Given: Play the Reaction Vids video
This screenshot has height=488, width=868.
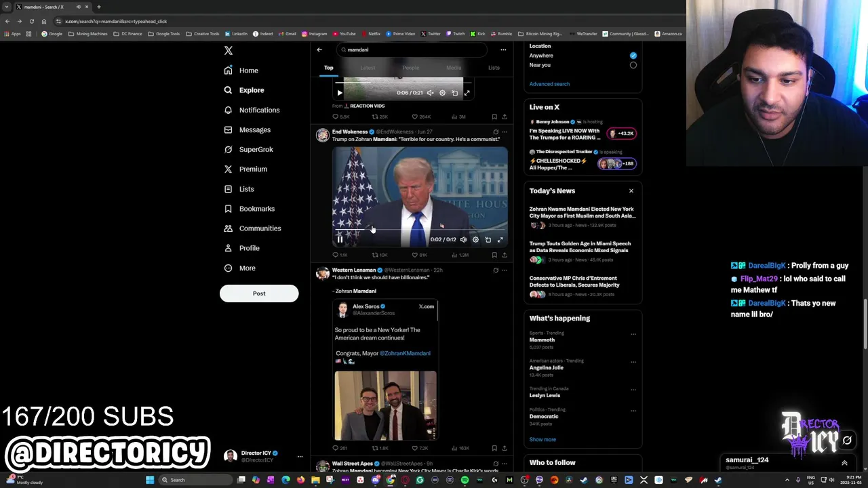Looking at the screenshot, I should click(x=340, y=93).
